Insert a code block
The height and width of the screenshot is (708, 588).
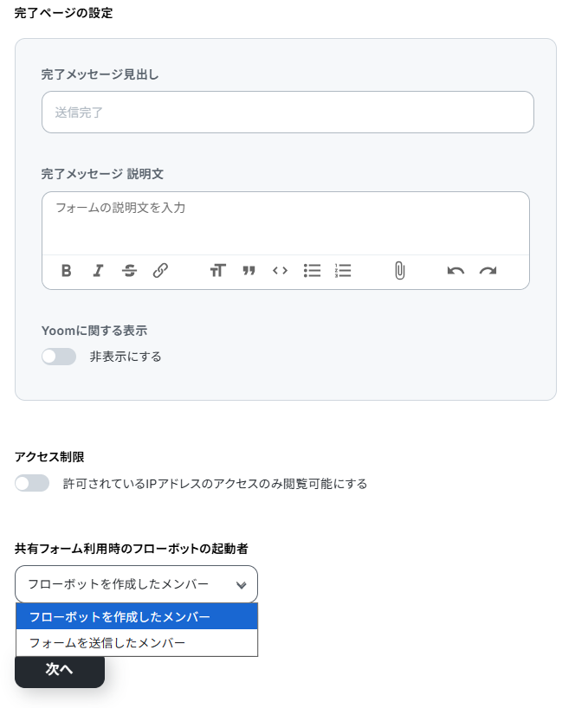pyautogui.click(x=280, y=271)
